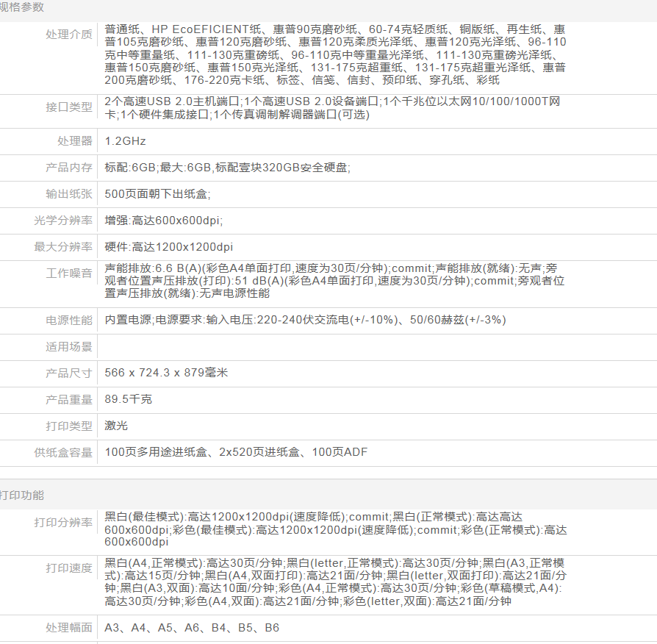Select the 89.5千克 weight value

point(129,399)
